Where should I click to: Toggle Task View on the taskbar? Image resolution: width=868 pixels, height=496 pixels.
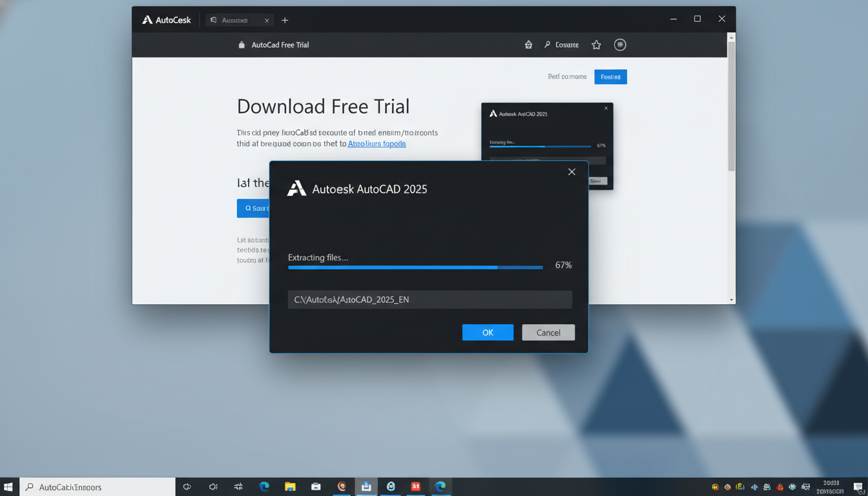(187, 486)
